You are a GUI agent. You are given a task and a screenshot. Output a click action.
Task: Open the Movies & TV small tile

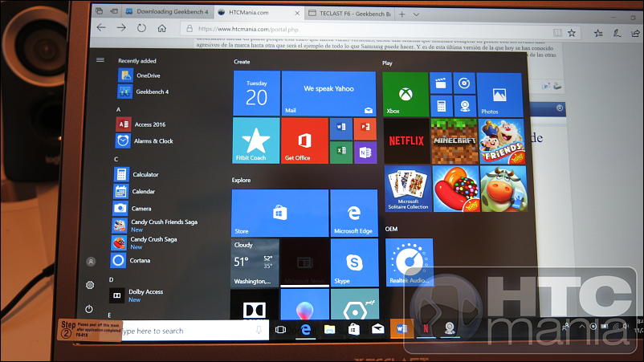(441, 83)
